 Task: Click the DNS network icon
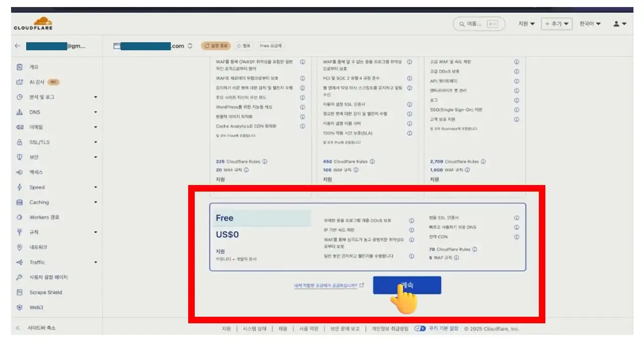pyautogui.click(x=20, y=112)
